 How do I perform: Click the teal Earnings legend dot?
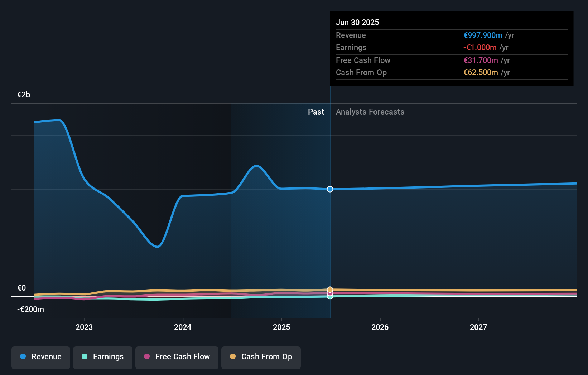point(84,357)
